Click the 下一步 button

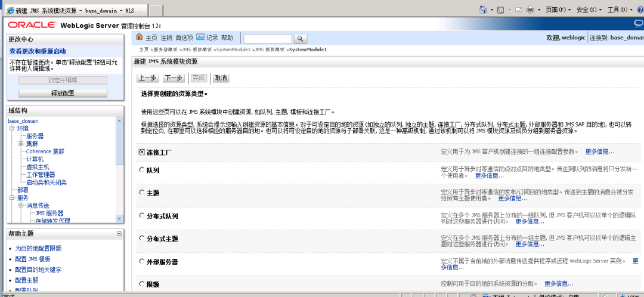point(174,78)
